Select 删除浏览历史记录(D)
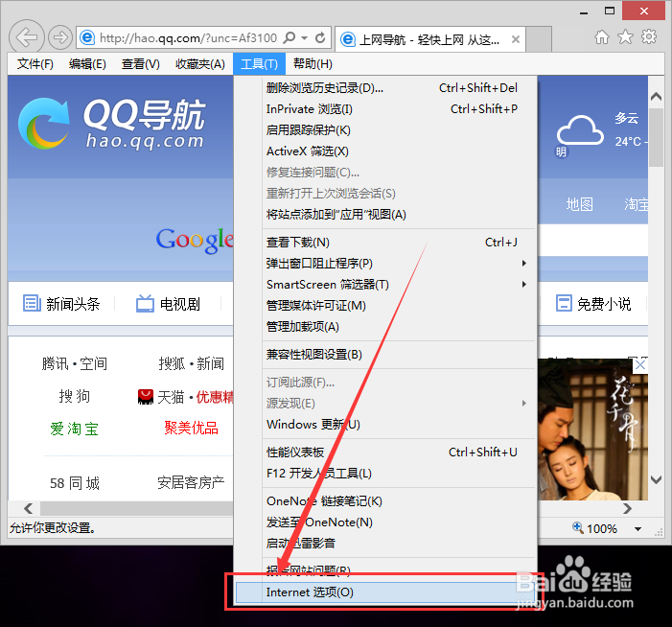This screenshot has width=672, height=627. pos(385,88)
